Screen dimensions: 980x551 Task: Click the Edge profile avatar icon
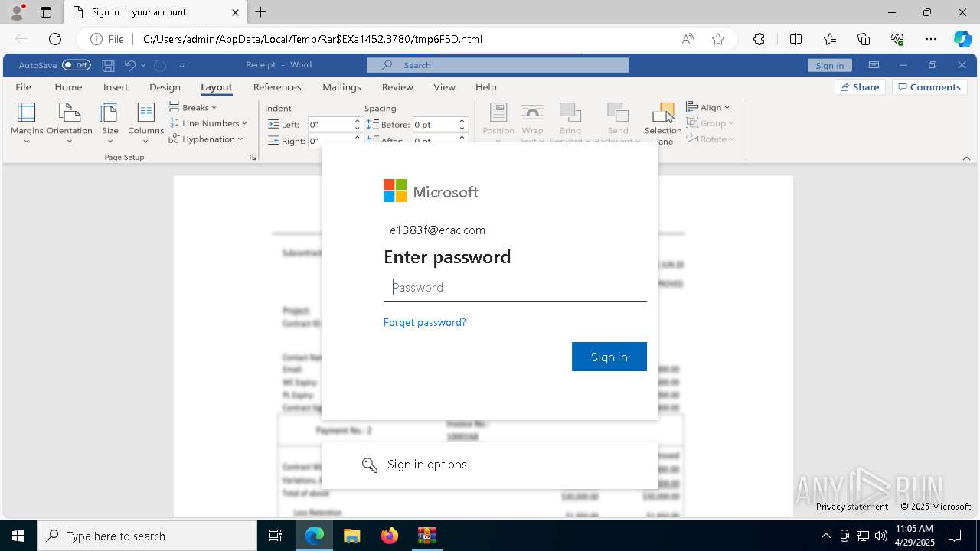tap(17, 12)
